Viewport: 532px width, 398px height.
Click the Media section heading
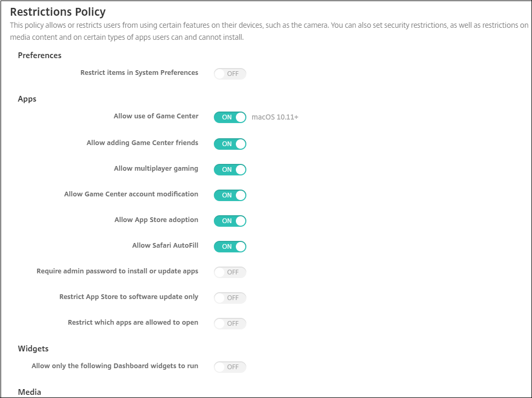point(29,392)
